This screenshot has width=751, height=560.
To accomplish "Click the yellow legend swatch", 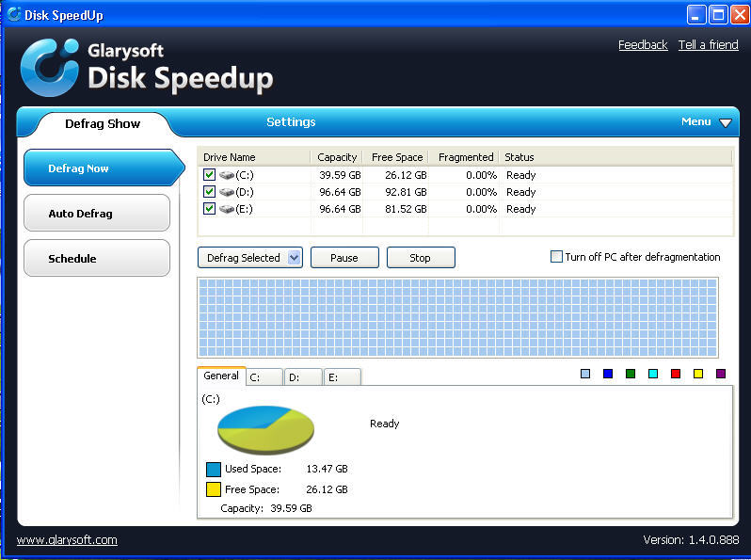I will point(698,374).
